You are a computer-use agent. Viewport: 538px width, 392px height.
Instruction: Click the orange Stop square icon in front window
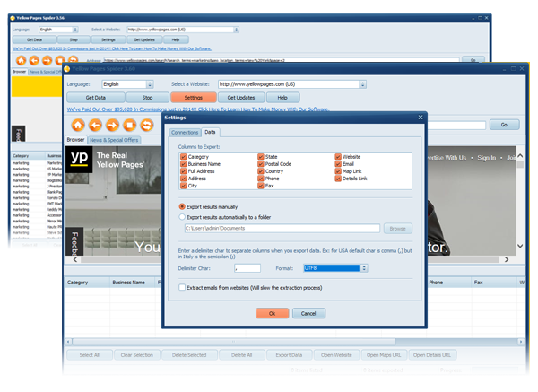coord(130,125)
